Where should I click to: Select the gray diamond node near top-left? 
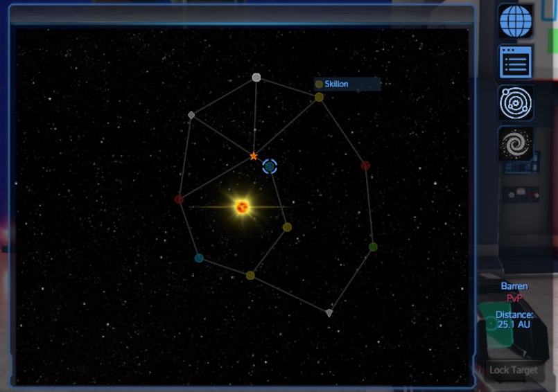coord(191,115)
